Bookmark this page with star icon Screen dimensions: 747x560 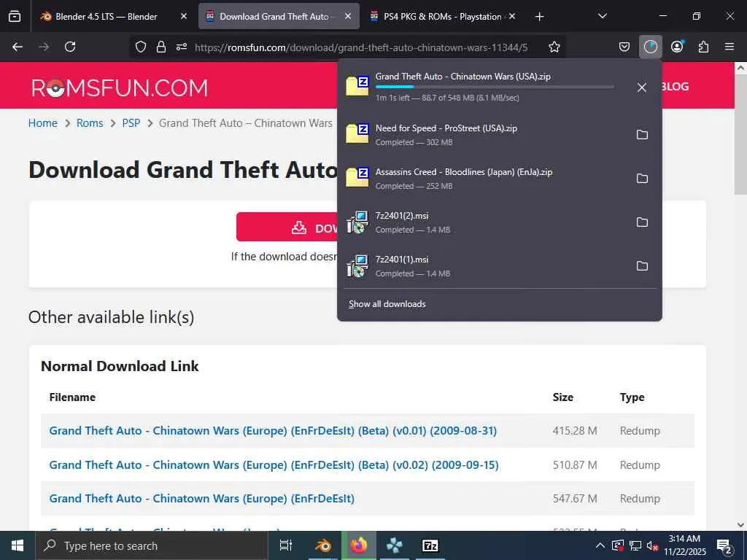[x=554, y=47]
